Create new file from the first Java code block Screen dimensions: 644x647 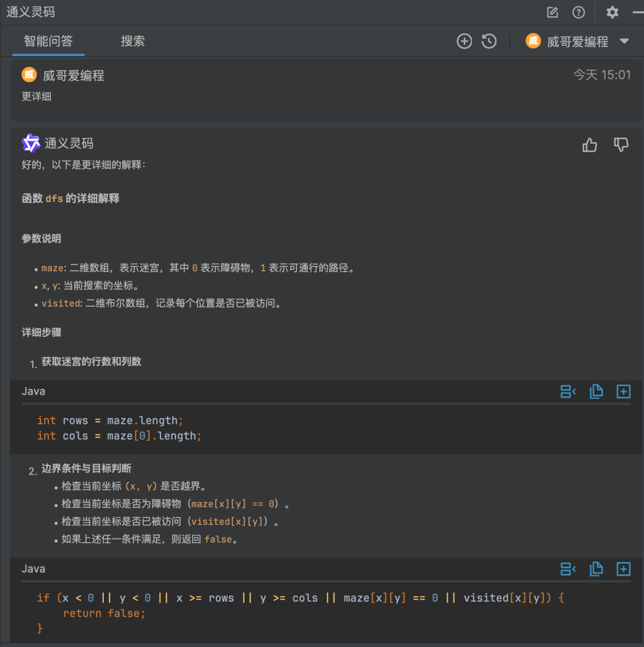coord(623,392)
